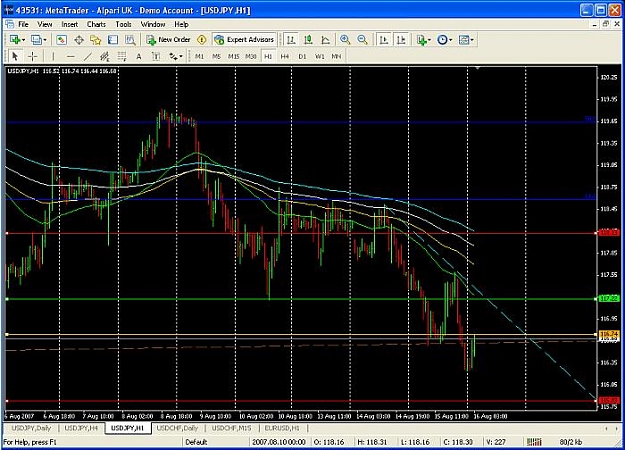
Task: Click the Templates icon
Action: pos(464,40)
